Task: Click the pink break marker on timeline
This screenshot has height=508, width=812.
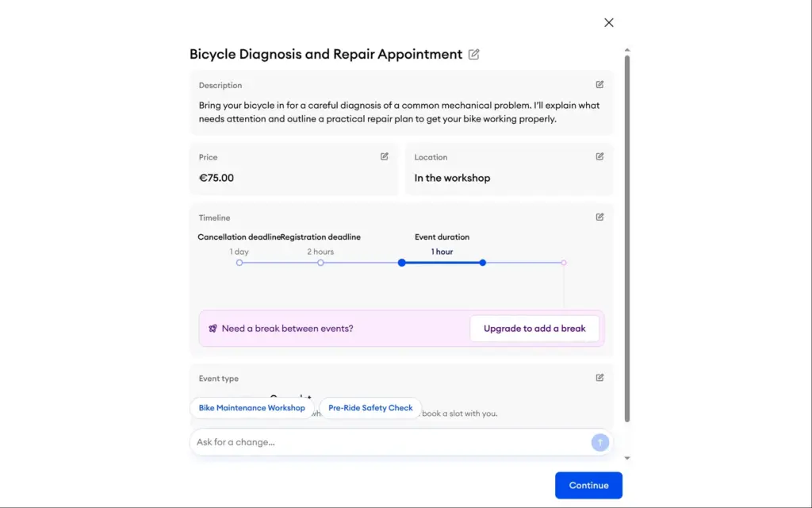Action: [x=564, y=263]
